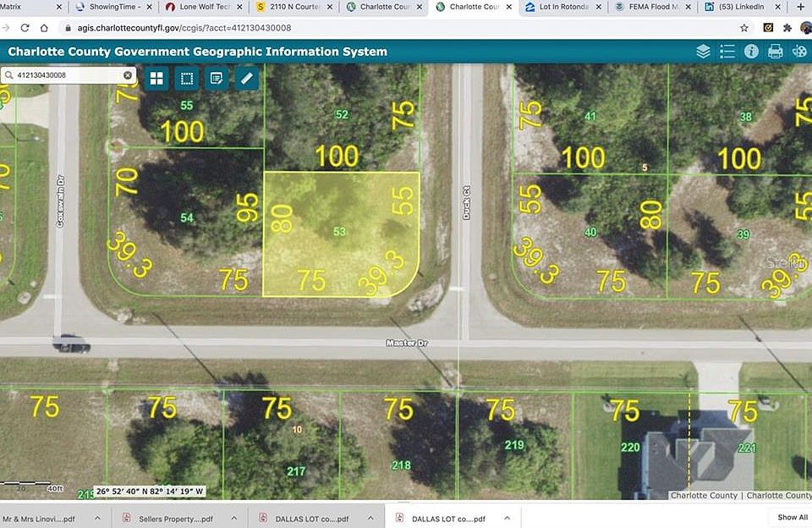
Task: Click the lot 220 parcel label
Action: [x=630, y=447]
